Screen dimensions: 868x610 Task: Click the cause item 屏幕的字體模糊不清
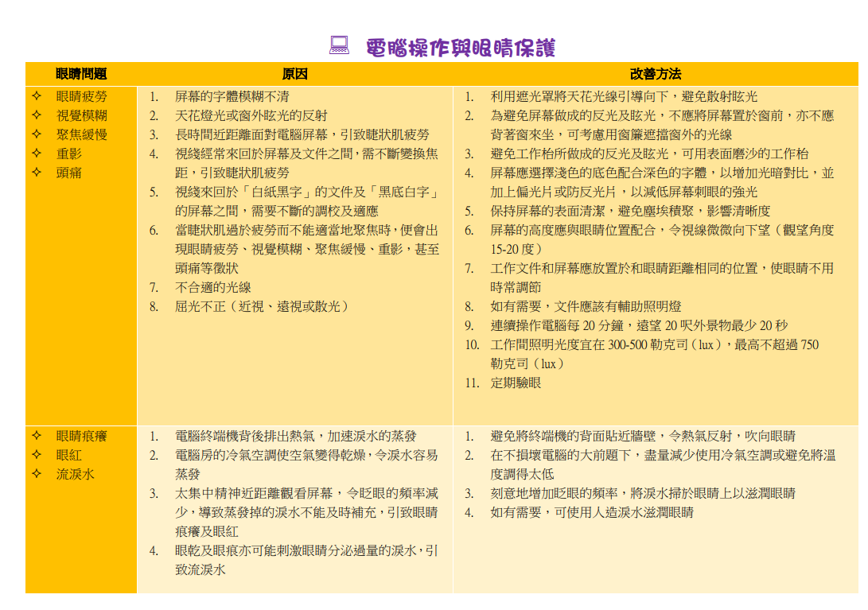tap(232, 96)
